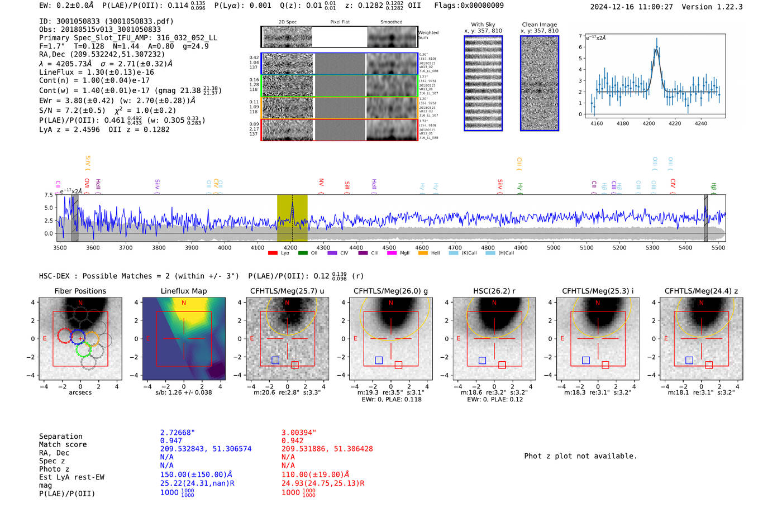Select the green-outlined fiber 2D spectrum row
The height and width of the screenshot is (532, 782).
339,86
